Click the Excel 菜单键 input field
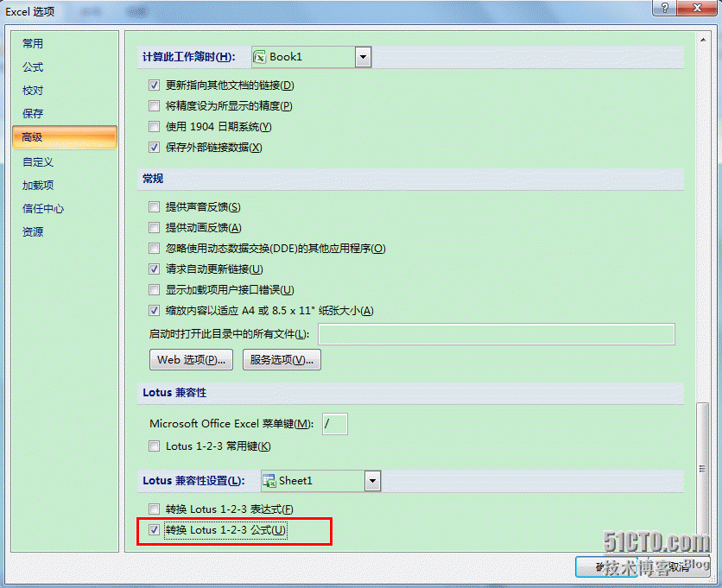This screenshot has height=588, width=722. [334, 423]
